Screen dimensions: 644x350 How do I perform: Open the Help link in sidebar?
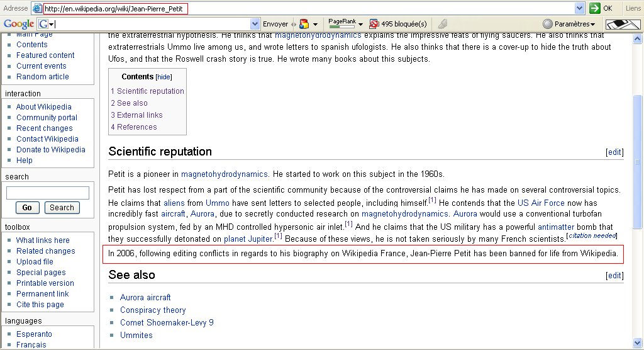(x=25, y=161)
